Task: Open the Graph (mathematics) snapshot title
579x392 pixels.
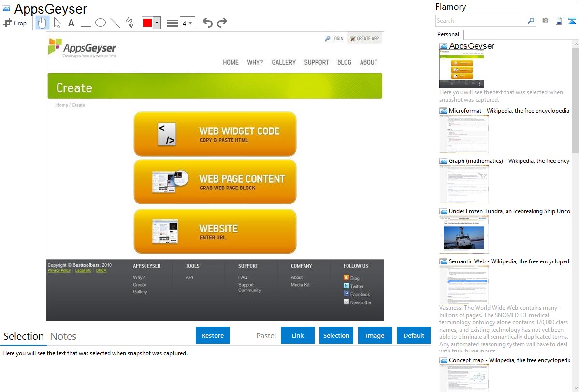Action: pyautogui.click(x=509, y=161)
